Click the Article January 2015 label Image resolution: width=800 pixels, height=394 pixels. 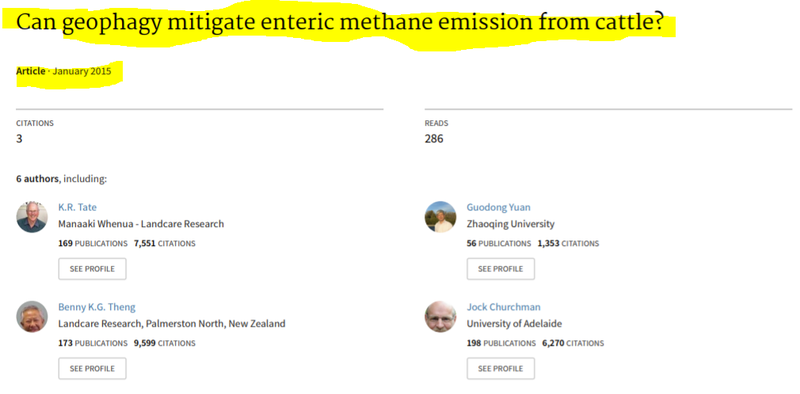(63, 71)
